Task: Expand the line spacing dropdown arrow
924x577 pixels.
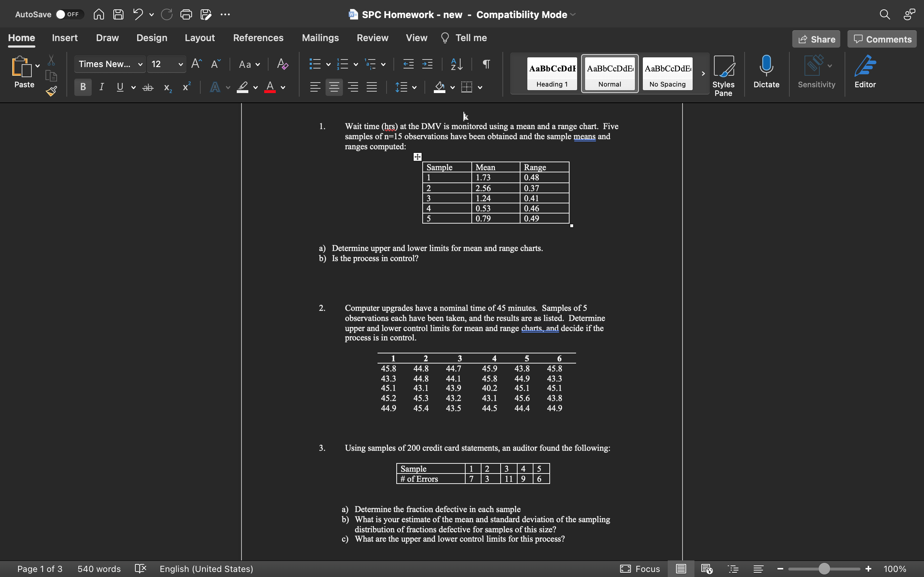Action: coord(414,87)
